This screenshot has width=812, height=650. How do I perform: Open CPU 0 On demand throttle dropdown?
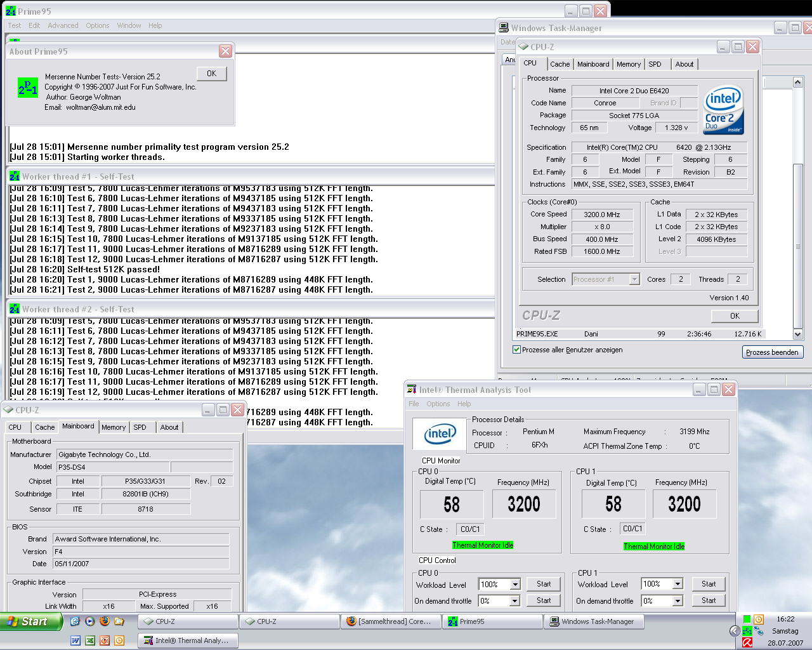(x=515, y=600)
